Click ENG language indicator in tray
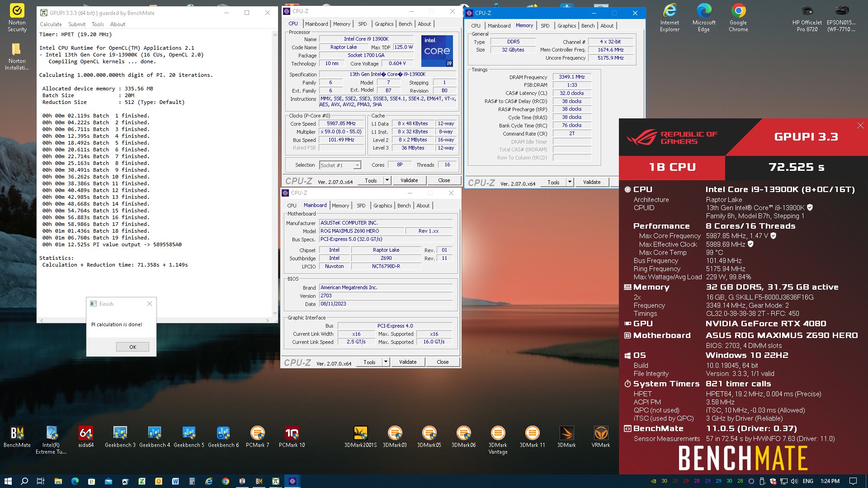868x488 pixels. (808, 481)
